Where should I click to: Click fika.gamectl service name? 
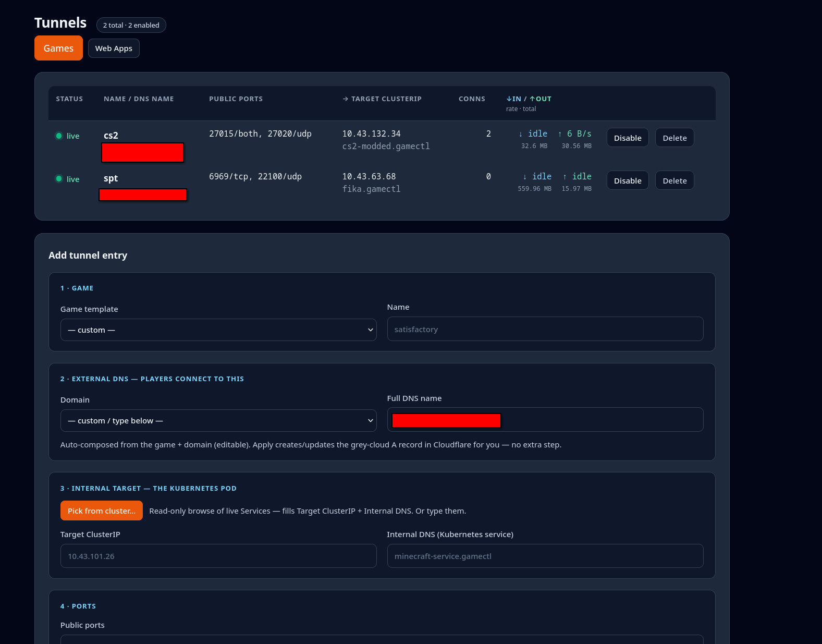click(x=372, y=189)
